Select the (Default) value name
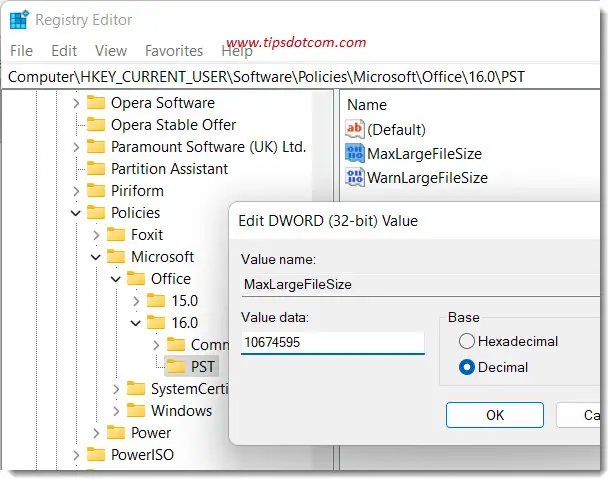The height and width of the screenshot is (485, 615). (x=397, y=130)
